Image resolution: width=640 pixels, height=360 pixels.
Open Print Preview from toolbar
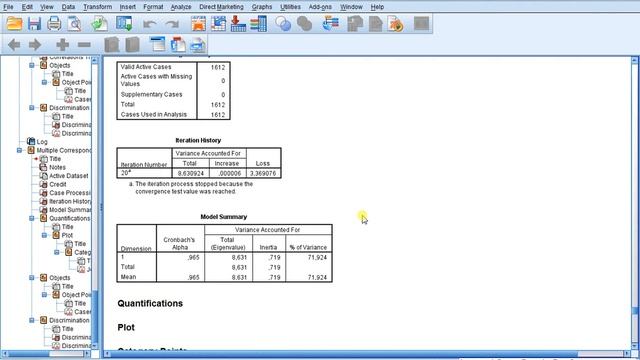74,24
